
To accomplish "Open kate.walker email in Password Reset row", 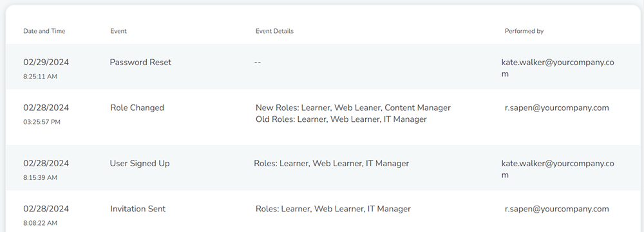I will coord(558,68).
